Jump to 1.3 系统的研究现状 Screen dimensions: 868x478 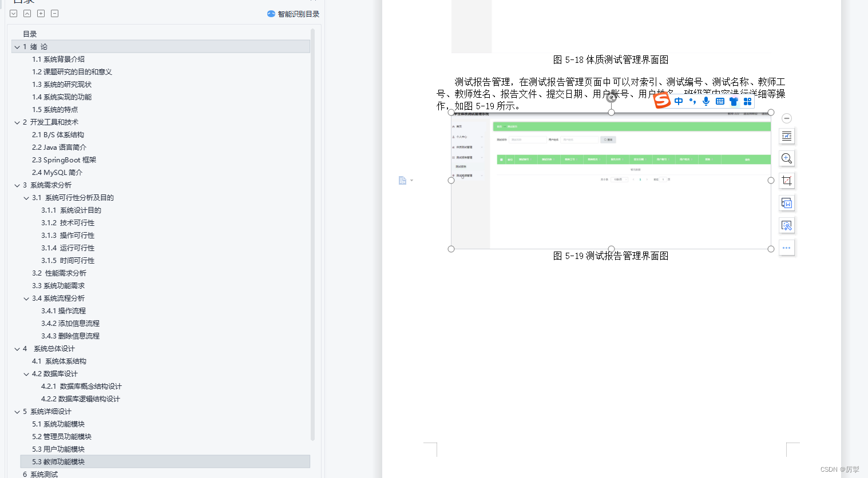click(x=62, y=85)
